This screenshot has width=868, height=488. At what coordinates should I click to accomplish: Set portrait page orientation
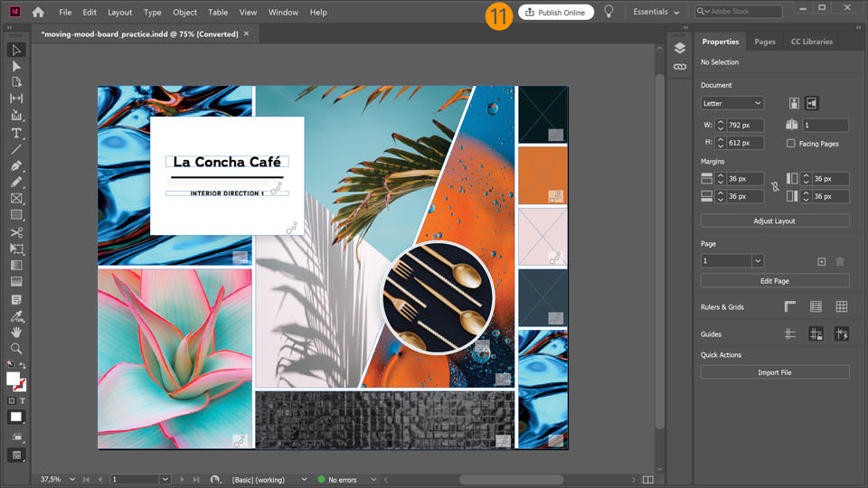[794, 103]
